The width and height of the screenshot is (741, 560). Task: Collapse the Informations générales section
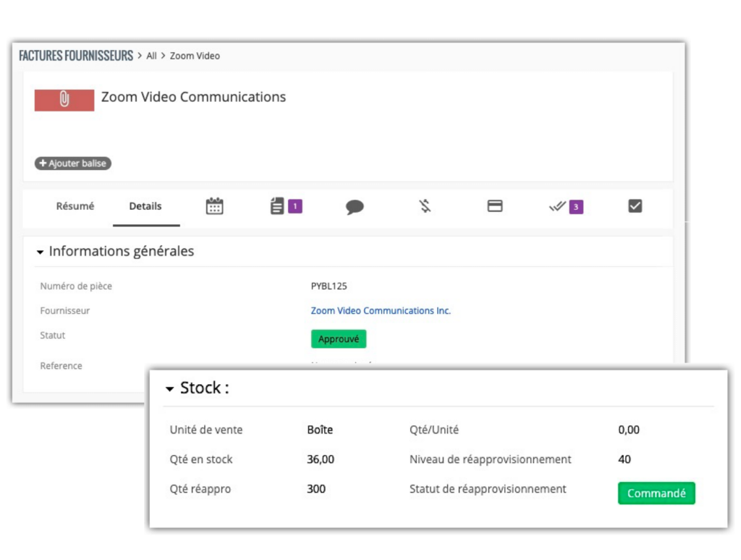point(41,252)
